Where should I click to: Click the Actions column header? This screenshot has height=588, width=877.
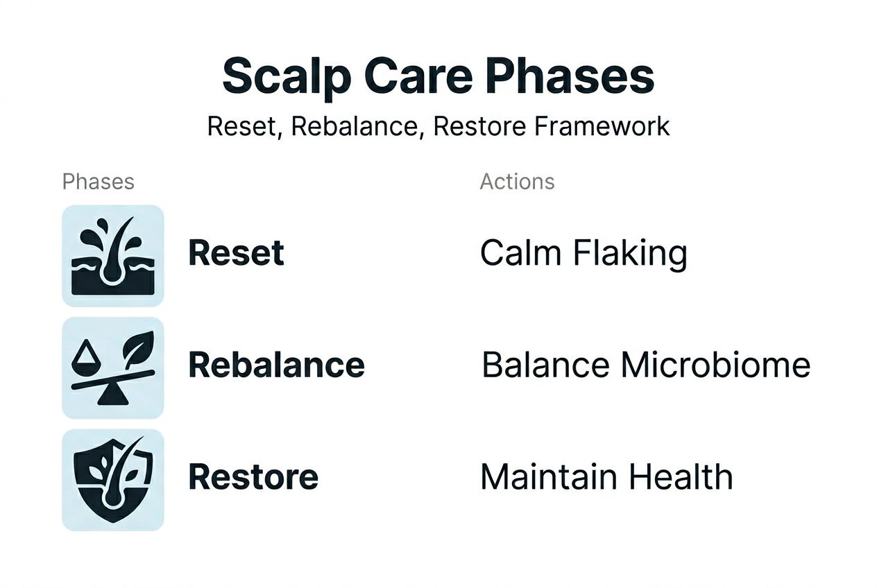[x=518, y=182]
